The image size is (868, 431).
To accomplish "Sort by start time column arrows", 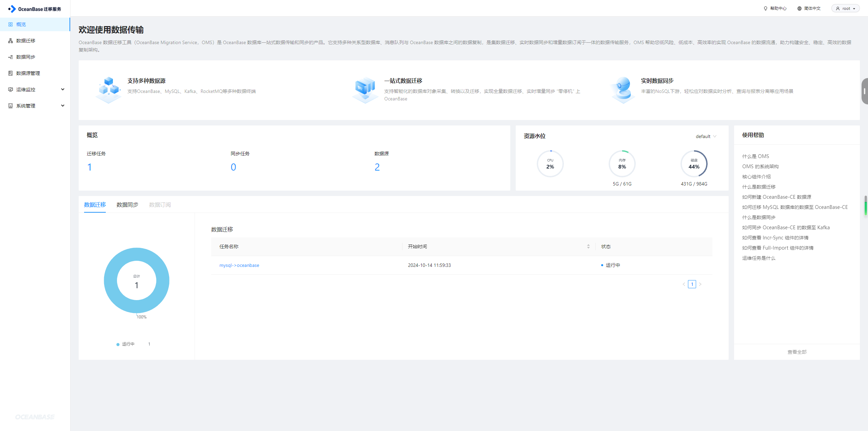I will (588, 247).
